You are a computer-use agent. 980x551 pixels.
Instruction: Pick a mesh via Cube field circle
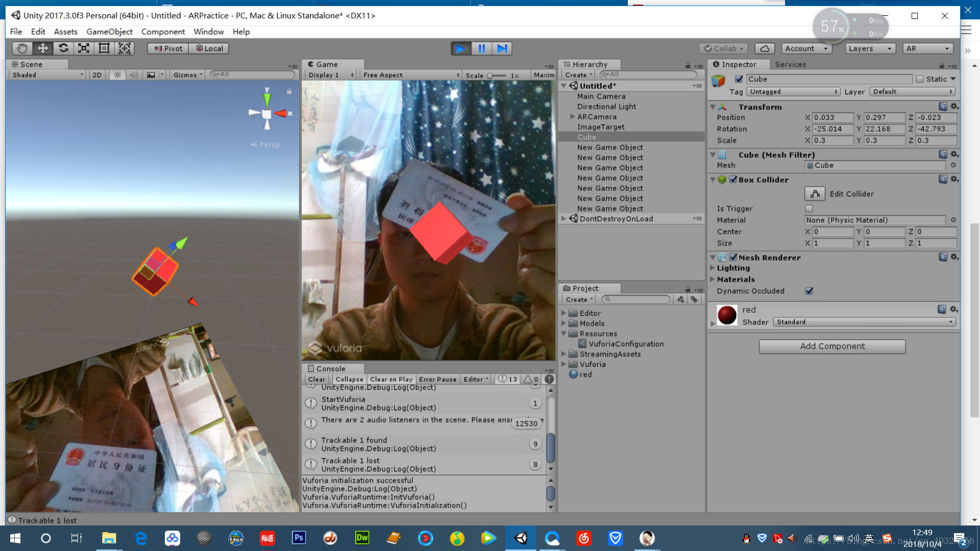tap(953, 165)
